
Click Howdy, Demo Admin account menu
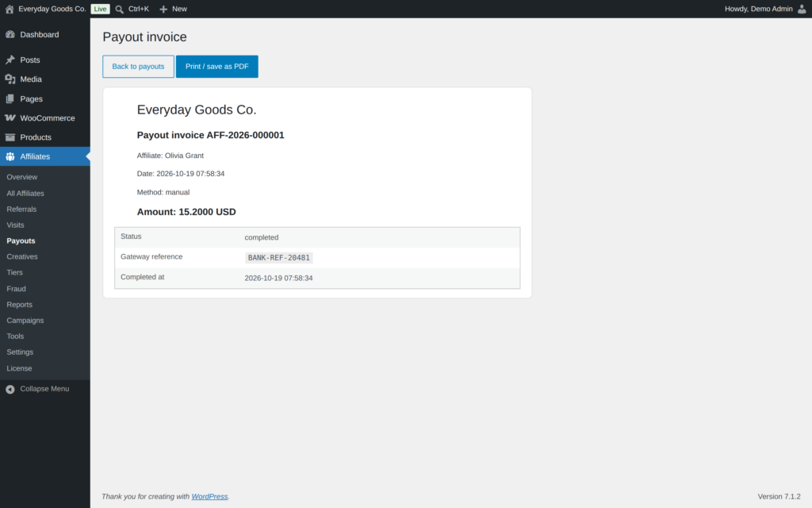pyautogui.click(x=765, y=9)
